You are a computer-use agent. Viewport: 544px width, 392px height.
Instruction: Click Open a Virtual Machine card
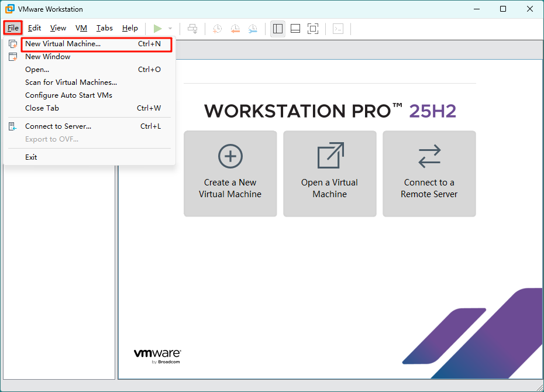[x=329, y=173]
